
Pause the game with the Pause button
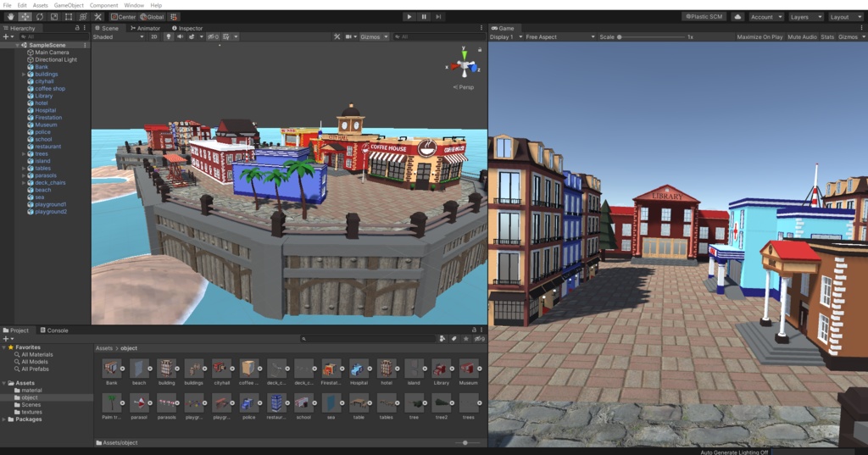click(424, 16)
